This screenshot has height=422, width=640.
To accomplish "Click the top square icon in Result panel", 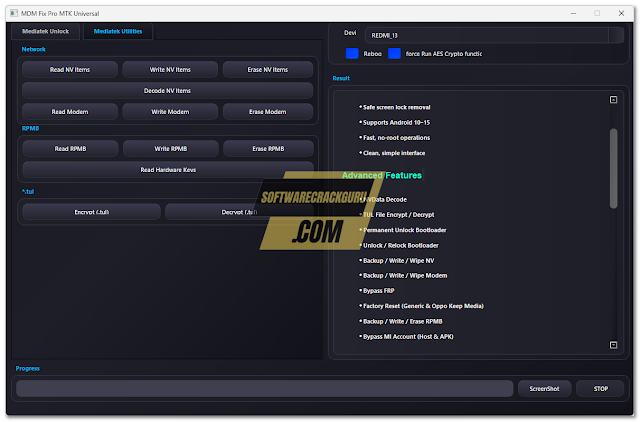I will [x=613, y=100].
